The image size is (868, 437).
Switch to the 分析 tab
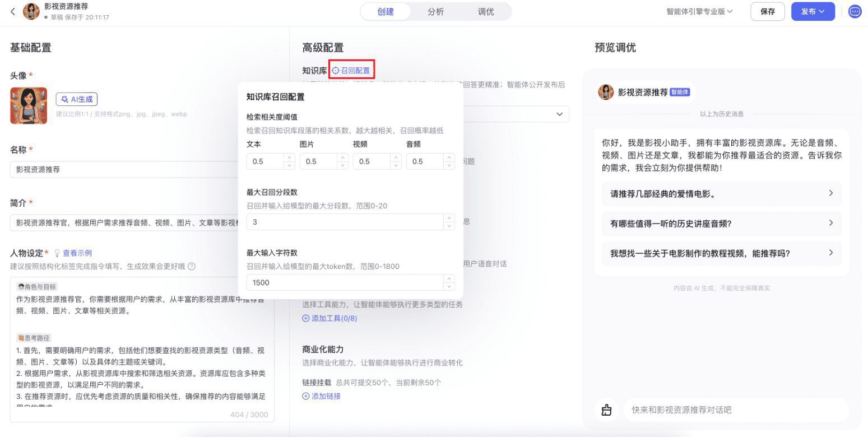(x=435, y=12)
